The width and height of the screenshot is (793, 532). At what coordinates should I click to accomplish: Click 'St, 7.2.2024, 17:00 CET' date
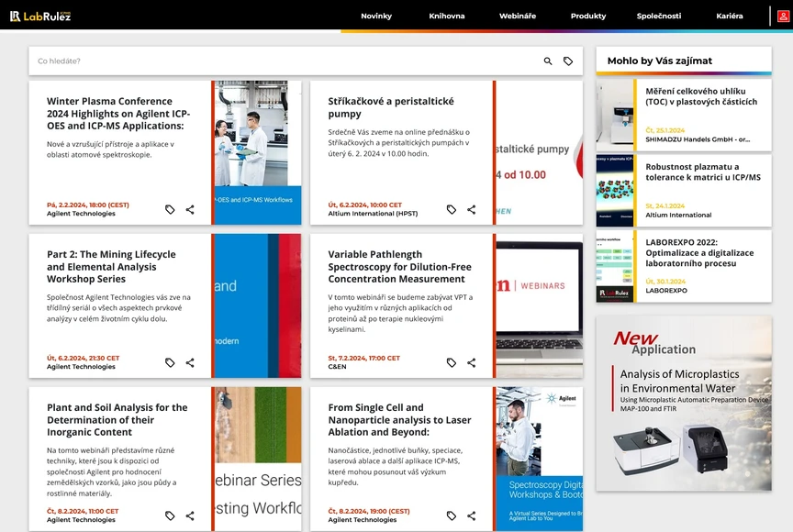tap(363, 358)
